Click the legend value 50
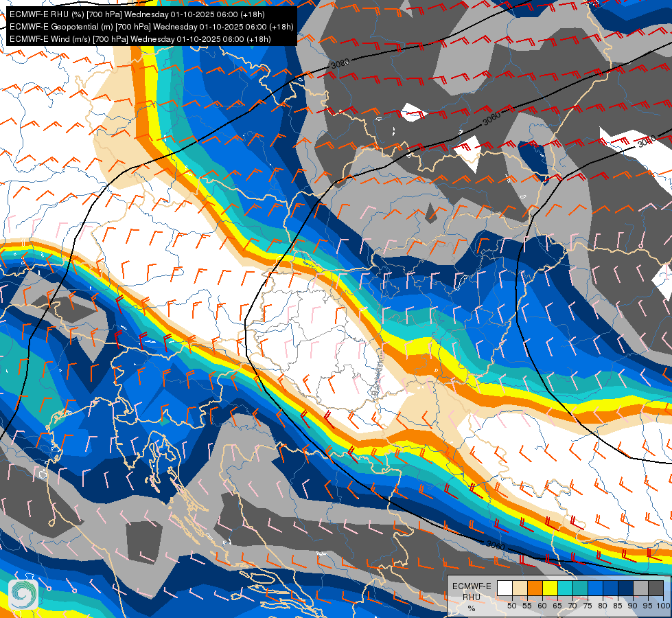The image size is (672, 618). 512,606
